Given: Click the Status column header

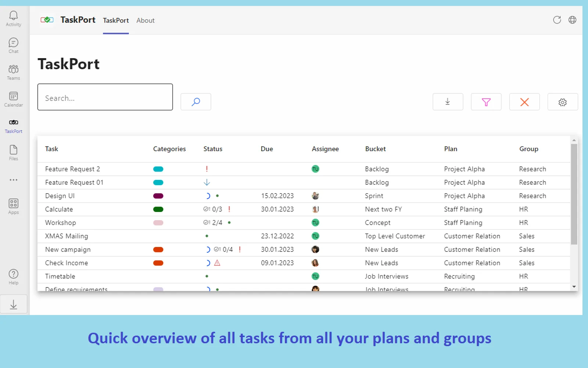Looking at the screenshot, I should [213, 149].
